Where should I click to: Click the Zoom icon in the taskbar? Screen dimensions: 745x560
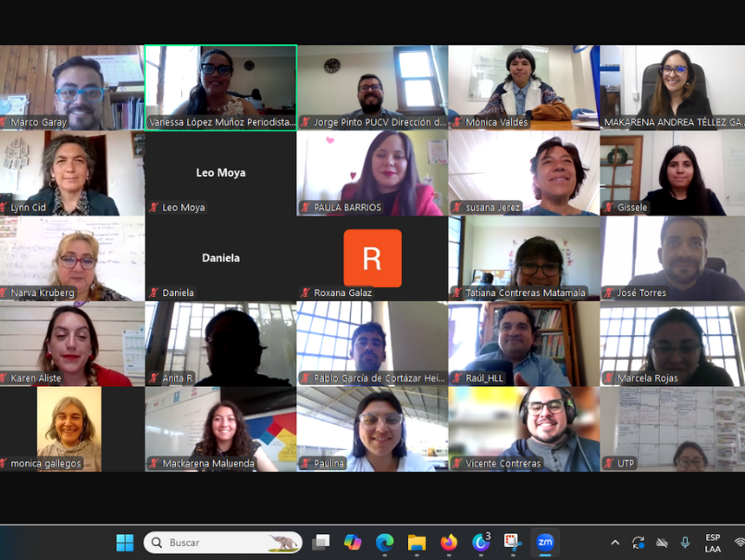pyautogui.click(x=545, y=542)
